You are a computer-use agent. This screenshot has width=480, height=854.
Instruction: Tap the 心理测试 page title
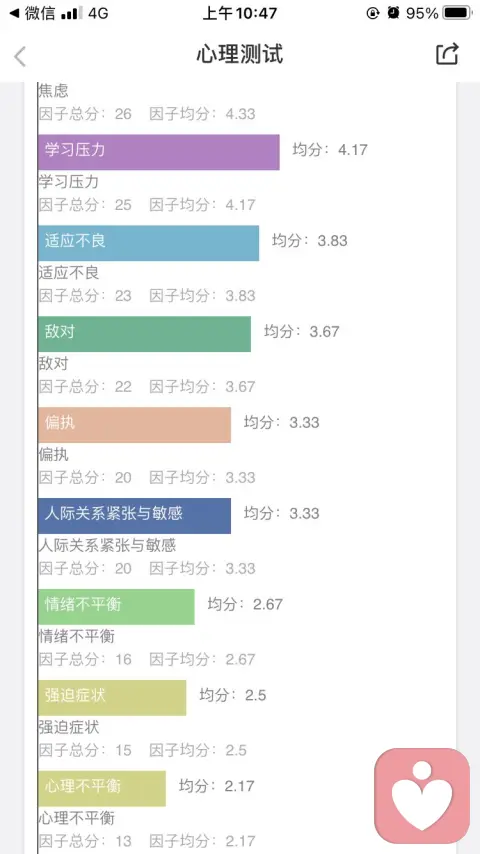pos(240,54)
